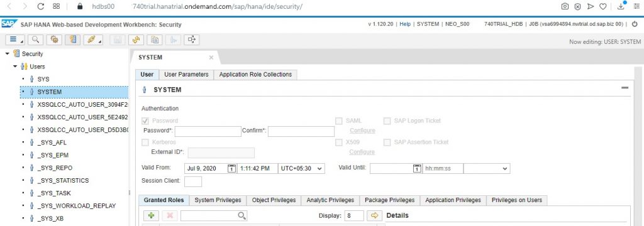Click the greyed-out user toolbar icon
The height and width of the screenshot is (226, 644).
pyautogui.click(x=173, y=40)
